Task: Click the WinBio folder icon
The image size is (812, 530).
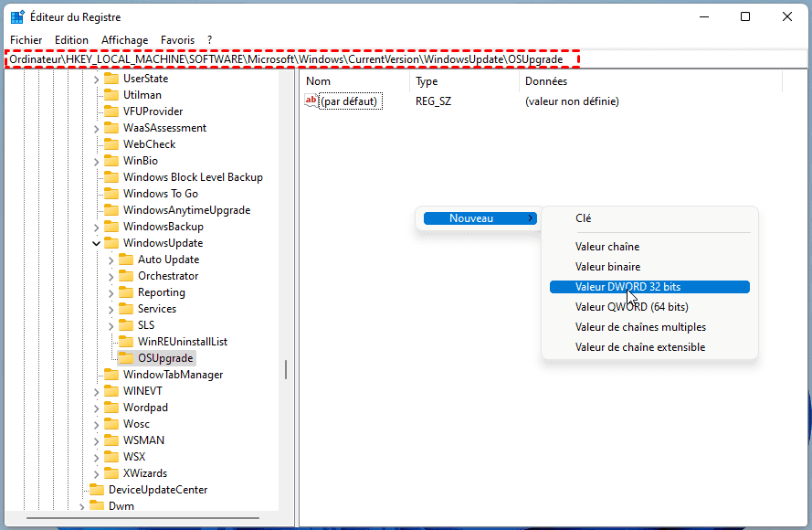Action: 111,161
